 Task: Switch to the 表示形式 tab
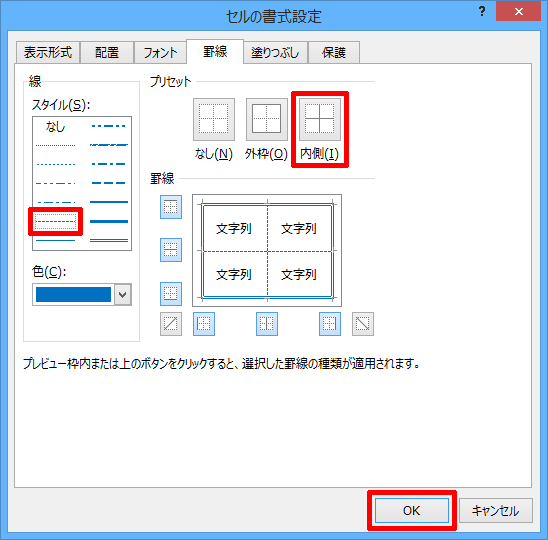(48, 53)
